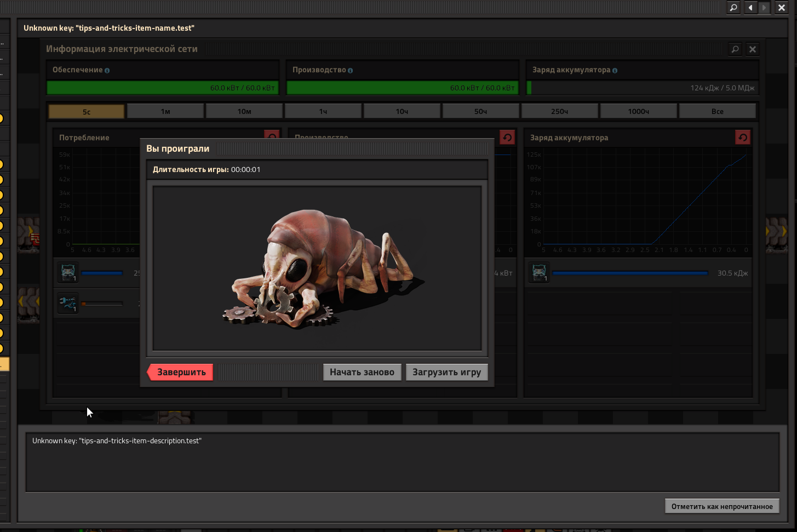Select the accumulator icon in the Потребление list

(68, 272)
